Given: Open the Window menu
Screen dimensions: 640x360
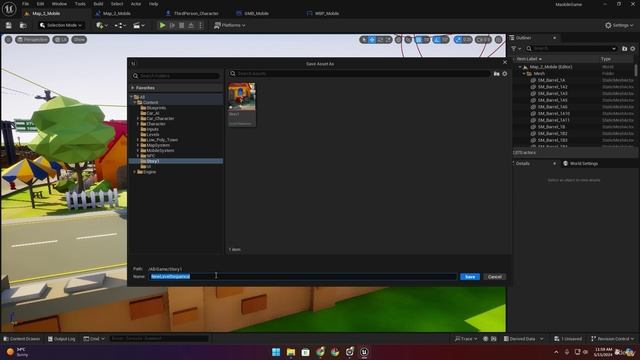Looking at the screenshot, I should tap(59, 4).
